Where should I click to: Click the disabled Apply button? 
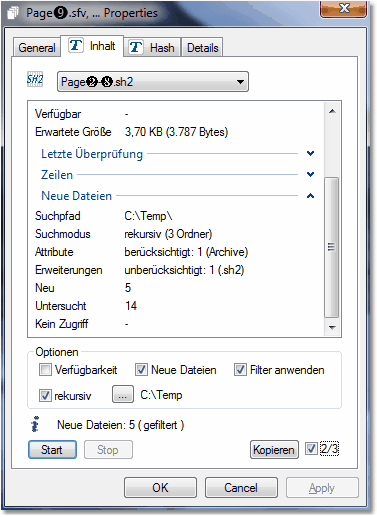(x=322, y=488)
